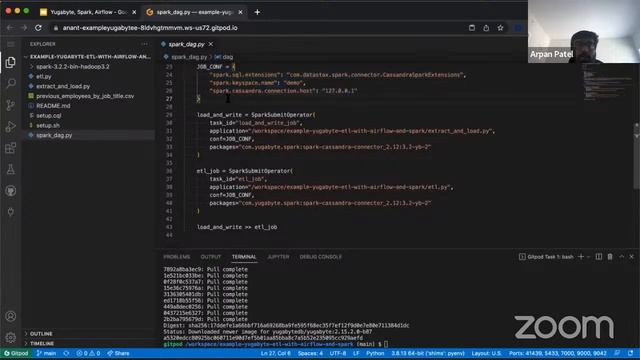The width and height of the screenshot is (640, 360).
Task: Open notifications bell in status bar
Action: point(631,353)
